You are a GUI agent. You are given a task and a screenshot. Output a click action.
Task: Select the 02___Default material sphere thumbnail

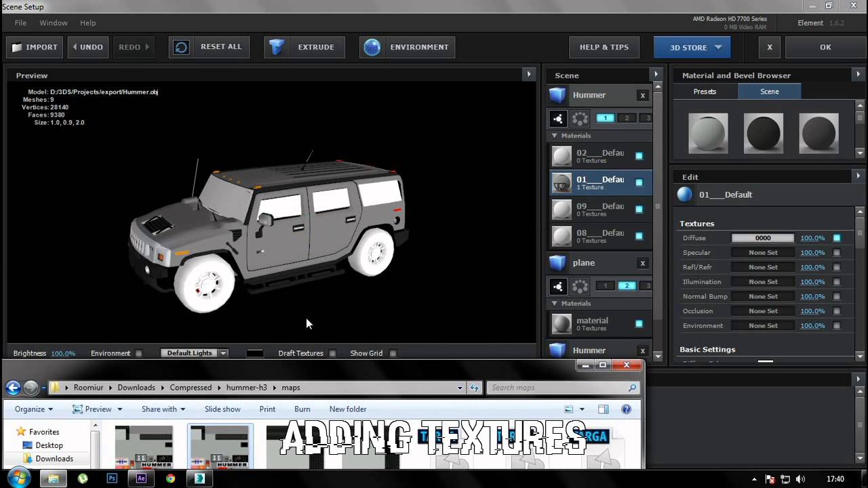tap(561, 157)
